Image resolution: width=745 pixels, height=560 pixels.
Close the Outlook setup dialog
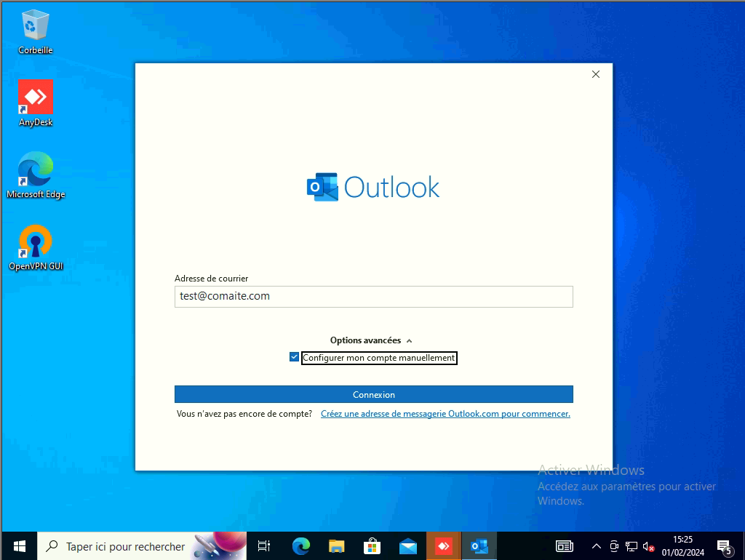point(596,74)
